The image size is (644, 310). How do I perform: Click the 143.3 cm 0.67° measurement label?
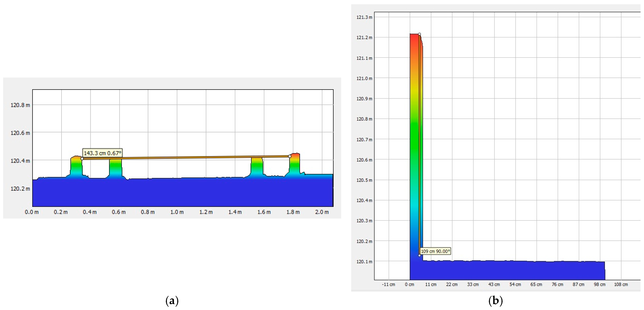[x=102, y=153]
